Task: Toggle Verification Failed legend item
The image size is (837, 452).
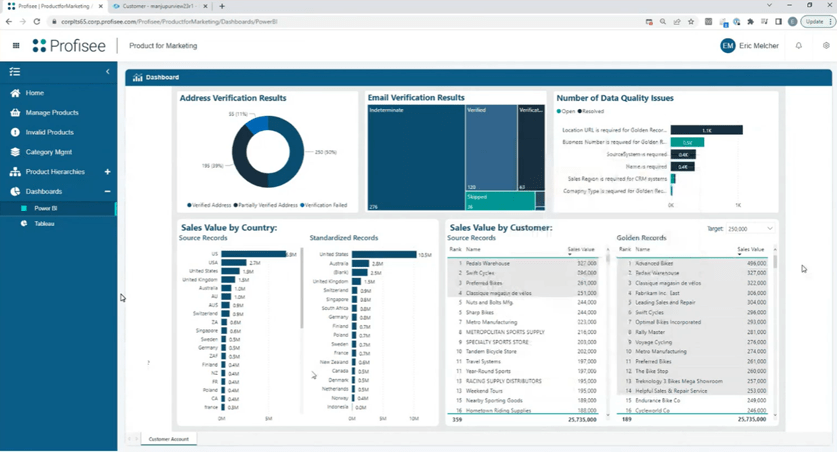Action: [x=323, y=205]
